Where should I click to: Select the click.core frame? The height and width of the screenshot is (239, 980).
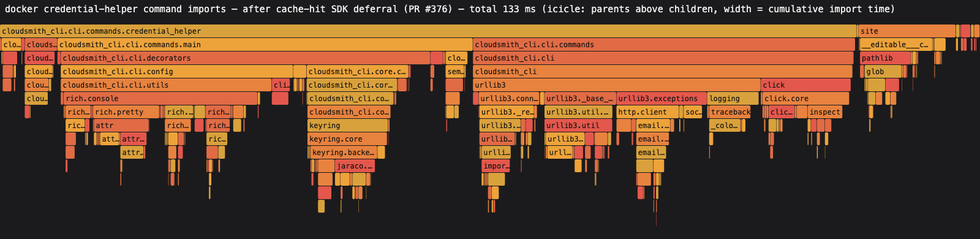click(x=805, y=99)
